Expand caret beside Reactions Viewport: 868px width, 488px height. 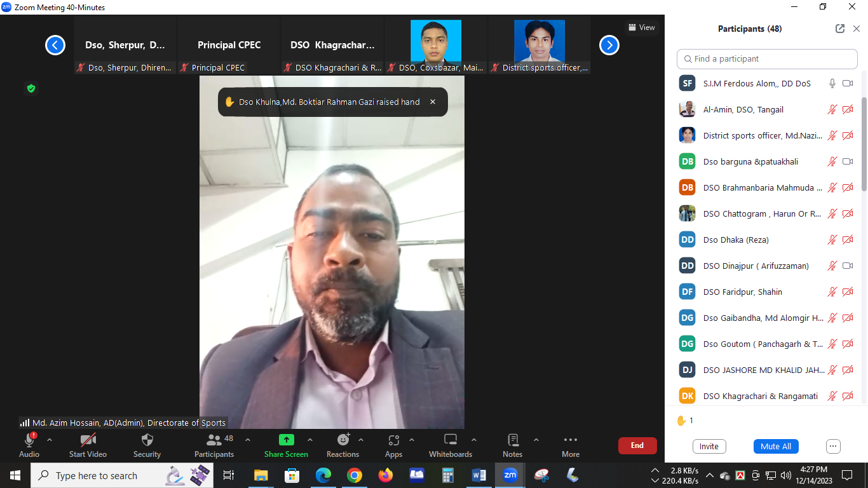[x=361, y=440]
